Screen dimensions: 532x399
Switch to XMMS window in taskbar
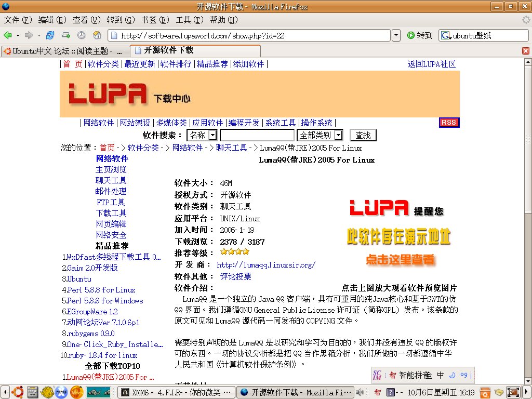coord(177,393)
